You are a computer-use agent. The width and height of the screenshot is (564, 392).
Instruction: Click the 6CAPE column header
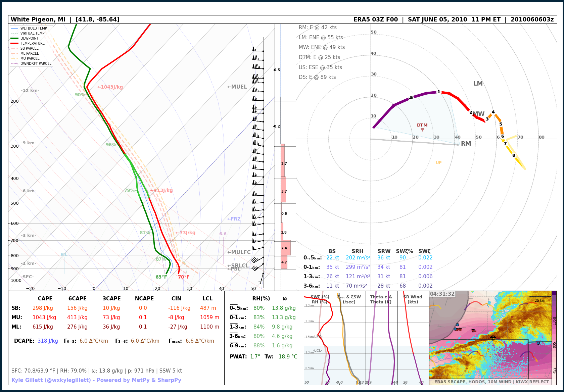pyautogui.click(x=78, y=299)
